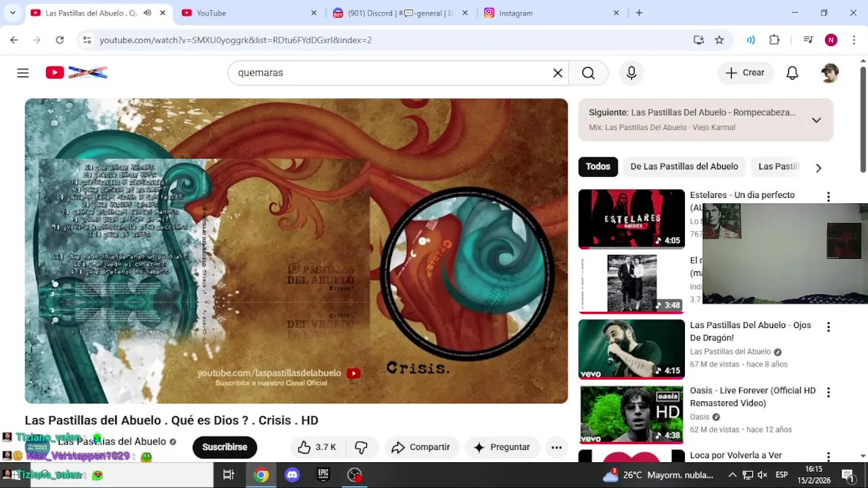Open account avatar menu on YouTube
Screen dimensions: 868x488
[829, 73]
